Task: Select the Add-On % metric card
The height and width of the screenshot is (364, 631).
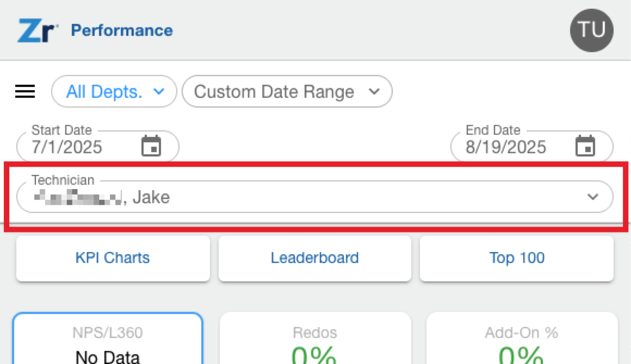Action: [522, 338]
